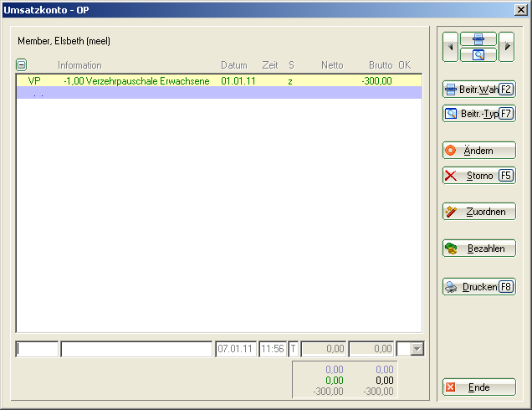Click the wide information text input field
Screen dimensions: 532x410
click(x=136, y=349)
